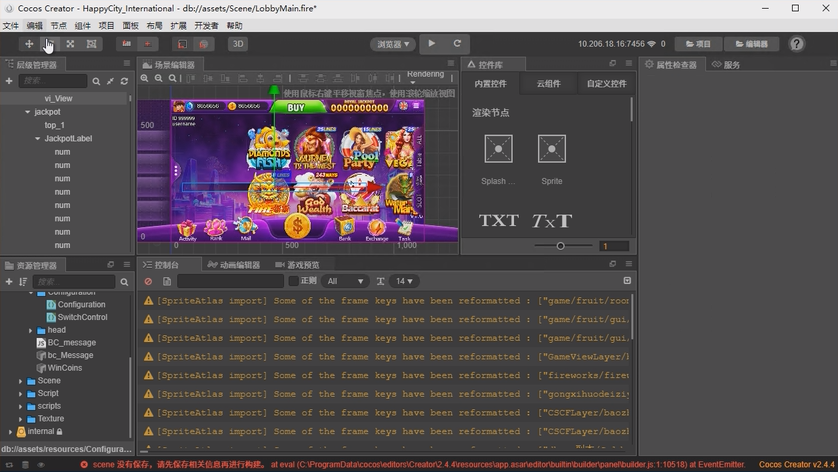The width and height of the screenshot is (838, 472).
Task: Open the Rendering dropdown in scene editor
Action: pyautogui.click(x=425, y=77)
